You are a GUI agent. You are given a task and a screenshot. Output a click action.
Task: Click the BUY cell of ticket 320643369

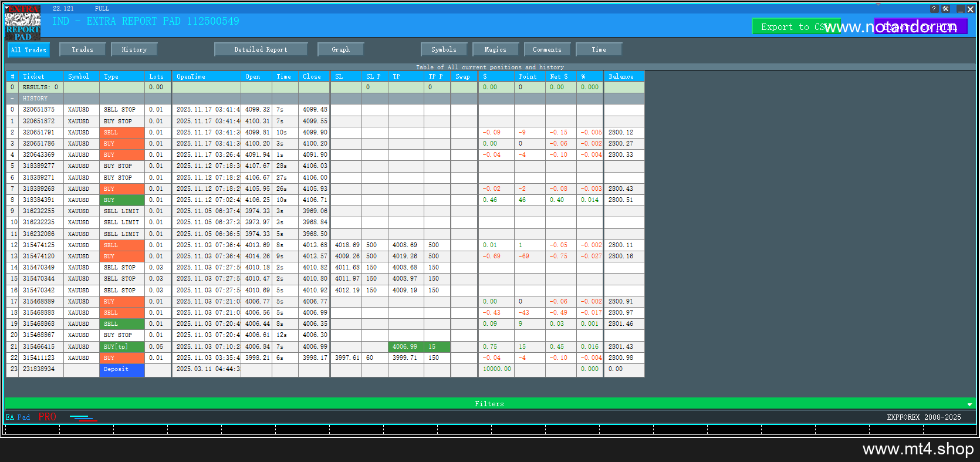click(x=122, y=155)
